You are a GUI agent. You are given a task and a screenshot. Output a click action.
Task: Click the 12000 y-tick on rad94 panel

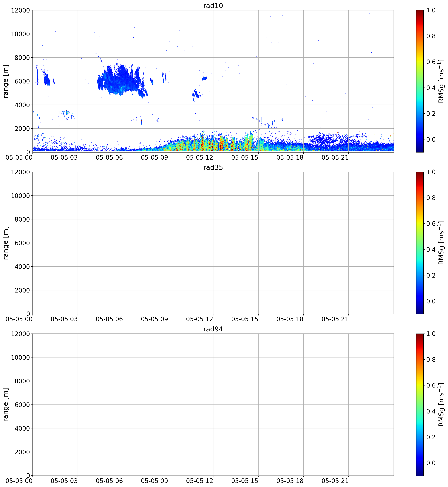[20, 334]
